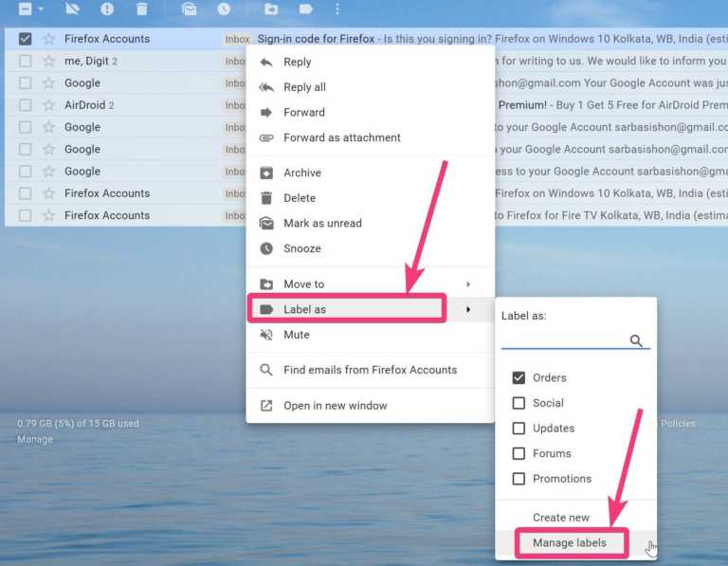Click the Manage storage link

pyautogui.click(x=35, y=439)
